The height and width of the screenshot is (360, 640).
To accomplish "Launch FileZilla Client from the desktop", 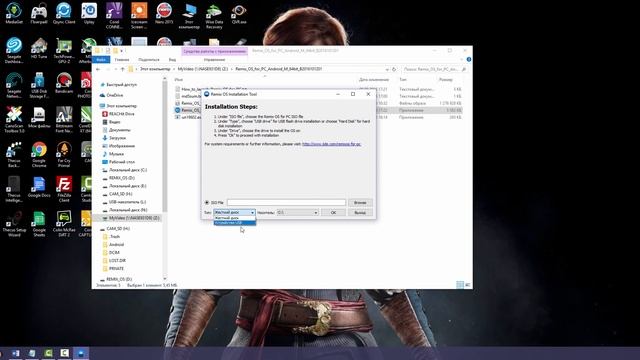I will coord(64,189).
